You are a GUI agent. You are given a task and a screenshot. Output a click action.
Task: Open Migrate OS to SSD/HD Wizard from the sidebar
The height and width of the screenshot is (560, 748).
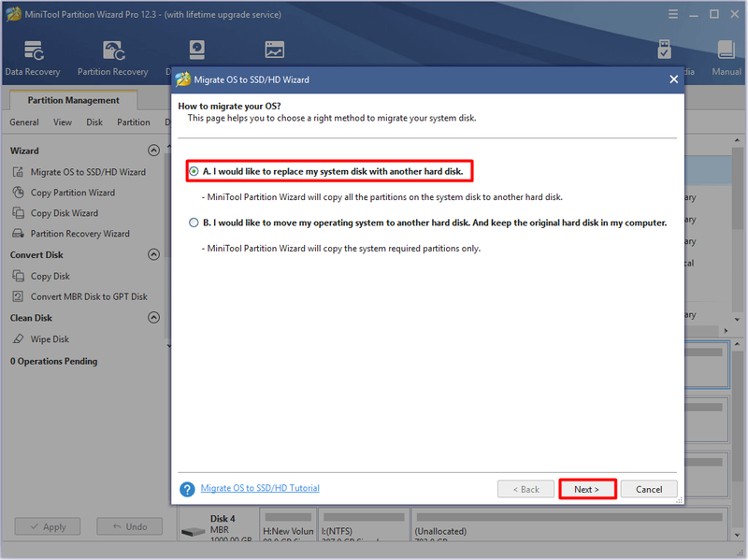(88, 172)
